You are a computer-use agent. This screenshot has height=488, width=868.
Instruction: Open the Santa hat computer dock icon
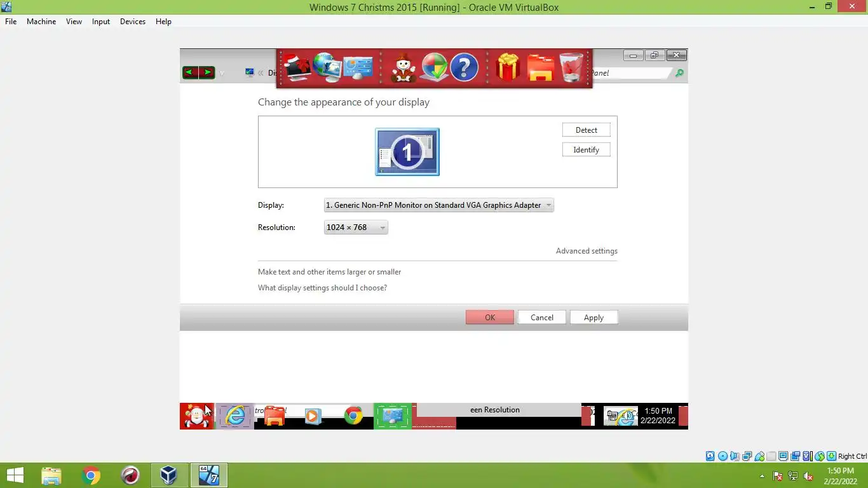(x=297, y=67)
